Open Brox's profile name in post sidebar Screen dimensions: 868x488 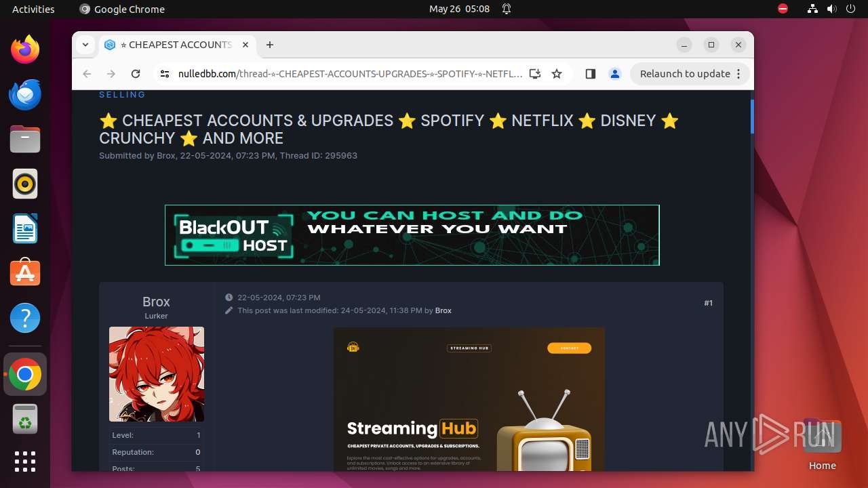(x=156, y=302)
